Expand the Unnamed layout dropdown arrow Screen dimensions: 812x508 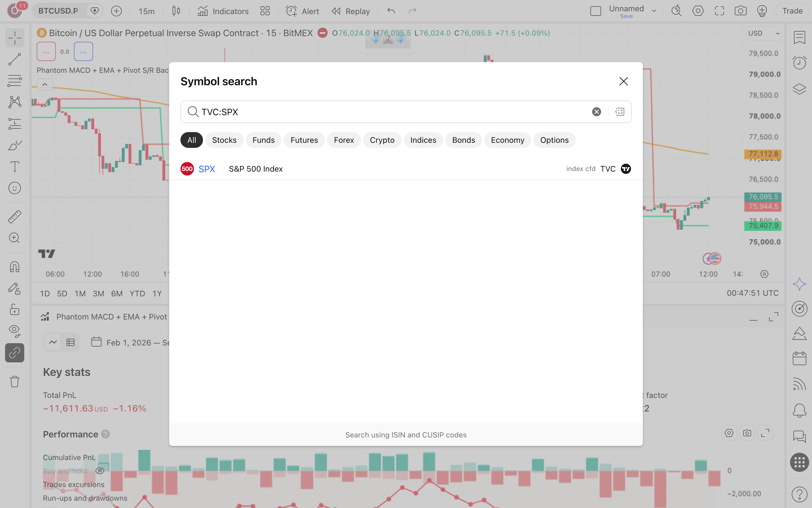[654, 11]
